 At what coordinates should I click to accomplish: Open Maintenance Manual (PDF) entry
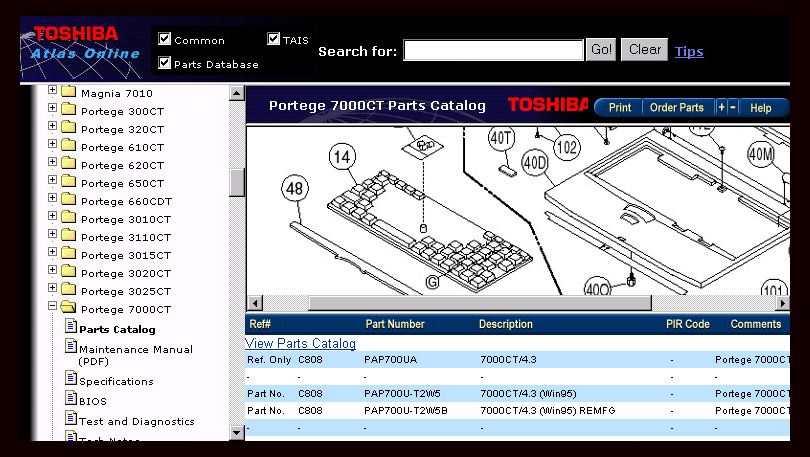click(136, 355)
